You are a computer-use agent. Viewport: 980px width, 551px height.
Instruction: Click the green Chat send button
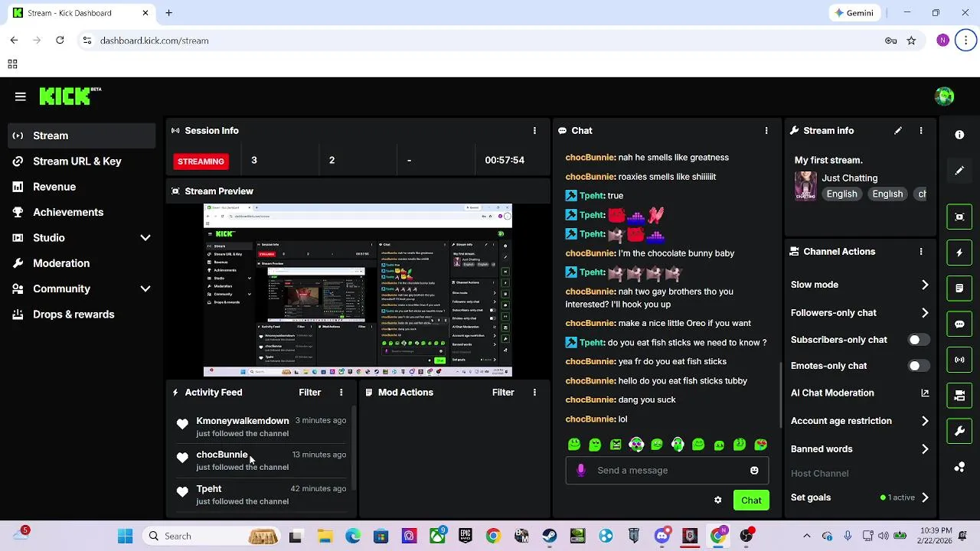pyautogui.click(x=751, y=500)
